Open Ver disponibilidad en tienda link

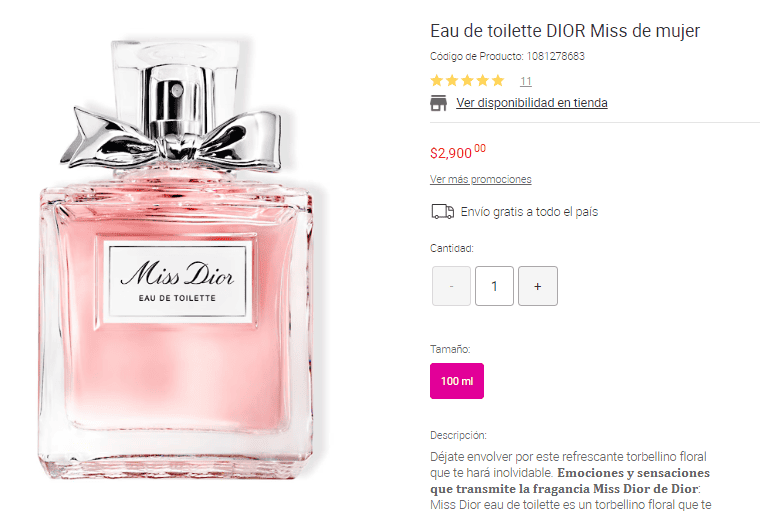[532, 103]
